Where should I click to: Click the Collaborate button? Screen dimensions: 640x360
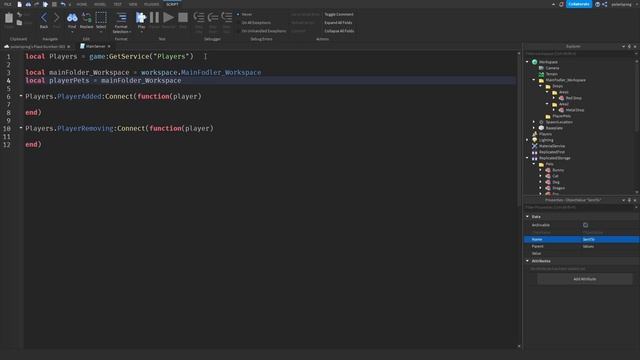click(579, 4)
